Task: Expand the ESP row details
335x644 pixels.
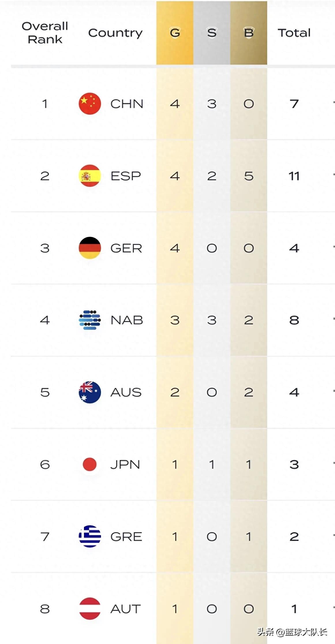Action: click(x=334, y=174)
